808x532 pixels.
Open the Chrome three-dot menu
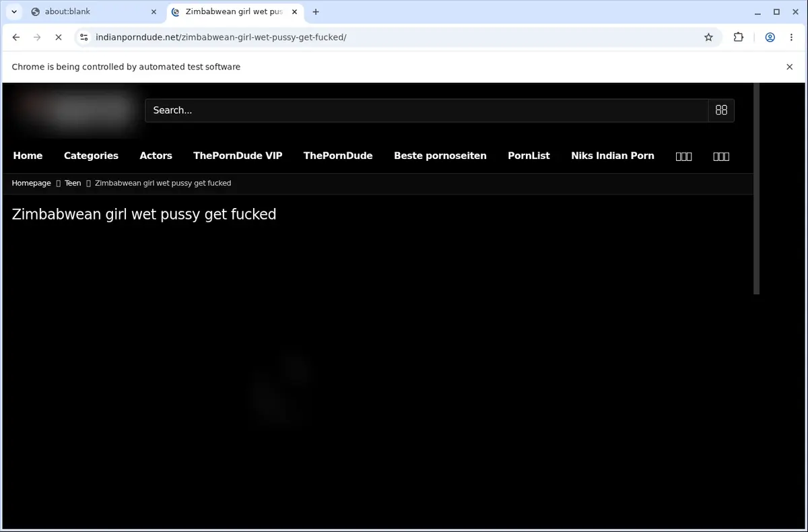point(791,37)
